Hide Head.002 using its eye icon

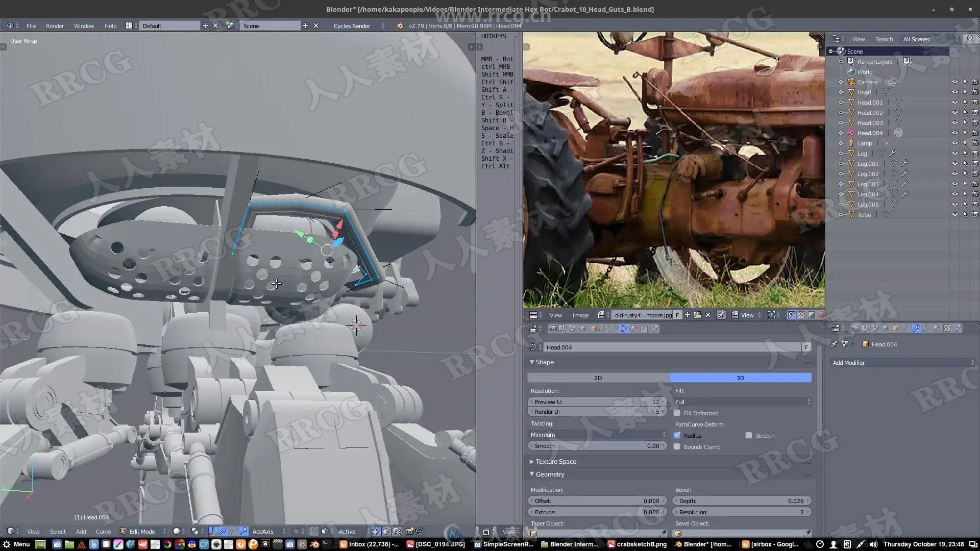pos(954,113)
